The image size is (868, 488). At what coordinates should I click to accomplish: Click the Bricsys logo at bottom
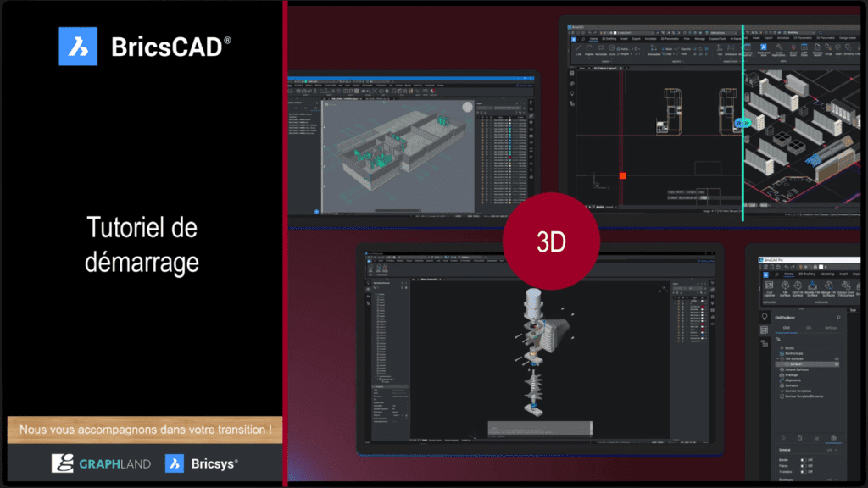[202, 463]
